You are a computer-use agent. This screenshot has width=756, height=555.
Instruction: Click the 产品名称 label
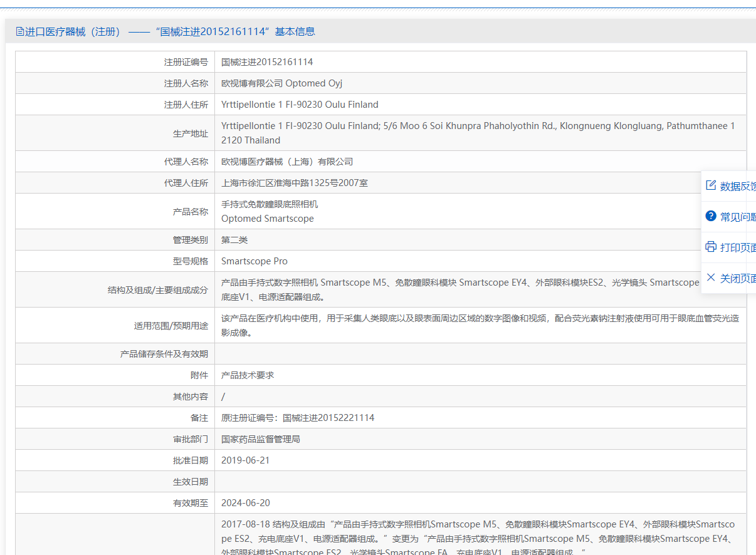[x=191, y=212]
